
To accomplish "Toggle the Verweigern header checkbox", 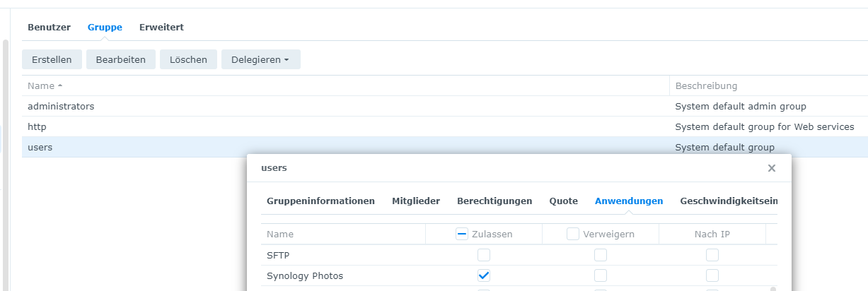I will [x=573, y=234].
